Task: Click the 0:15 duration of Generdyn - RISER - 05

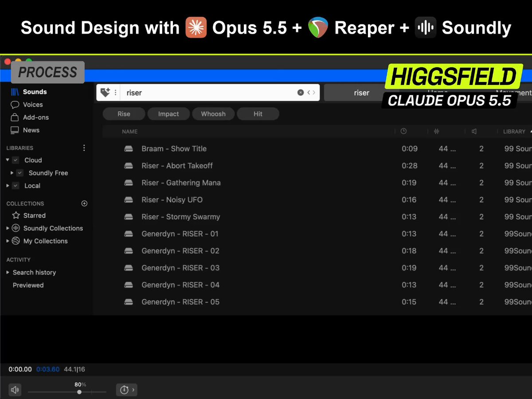Action: pos(409,302)
